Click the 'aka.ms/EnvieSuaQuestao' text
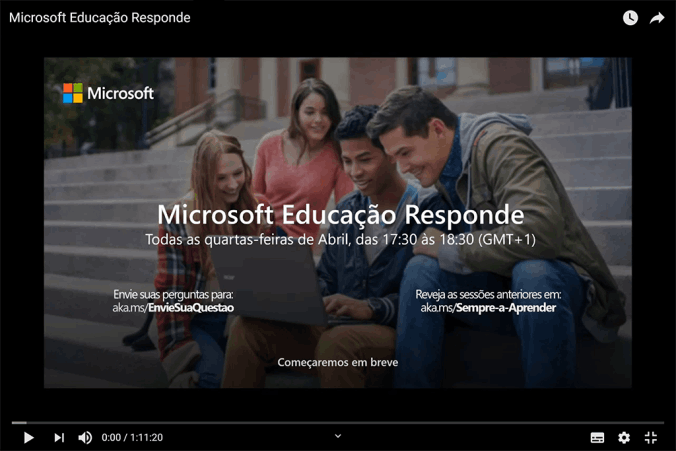Image resolution: width=676 pixels, height=451 pixels. [x=173, y=308]
